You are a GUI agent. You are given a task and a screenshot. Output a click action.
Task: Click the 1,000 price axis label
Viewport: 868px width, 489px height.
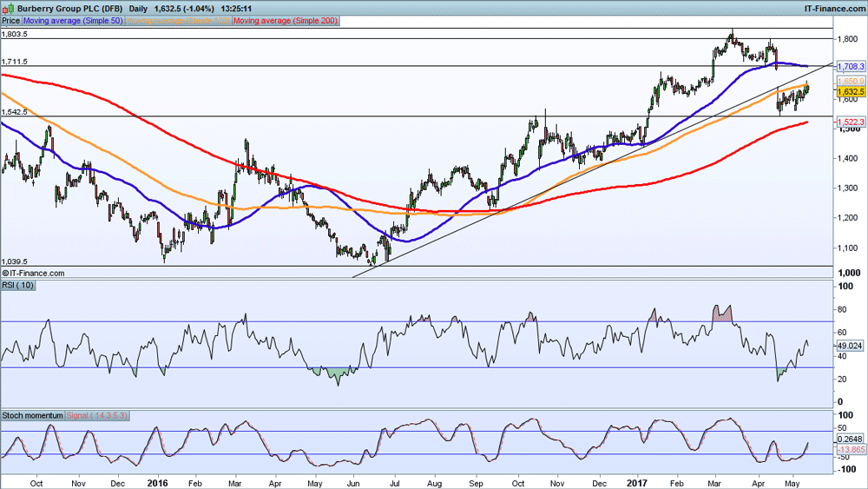pyautogui.click(x=849, y=273)
